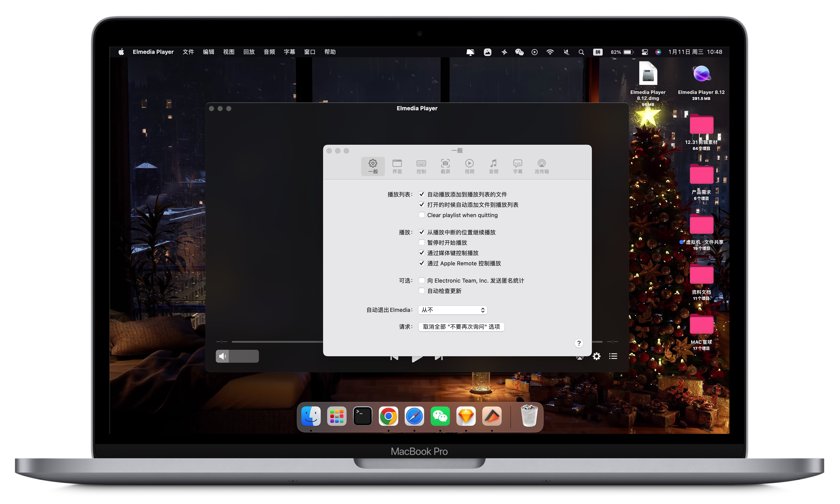
Task: Click 取消全部 "不要再次询问" 选项 button
Action: point(461,327)
